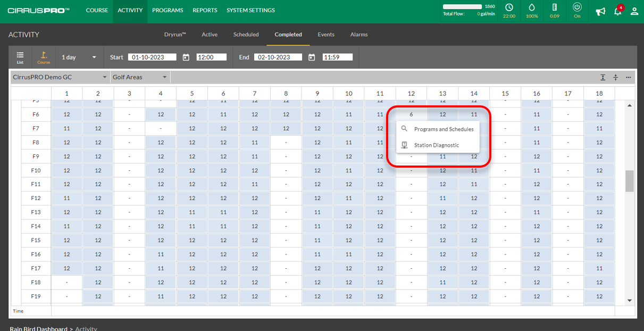The width and height of the screenshot is (644, 331).
Task: Open the Start date calendar picker
Action: coord(186,57)
